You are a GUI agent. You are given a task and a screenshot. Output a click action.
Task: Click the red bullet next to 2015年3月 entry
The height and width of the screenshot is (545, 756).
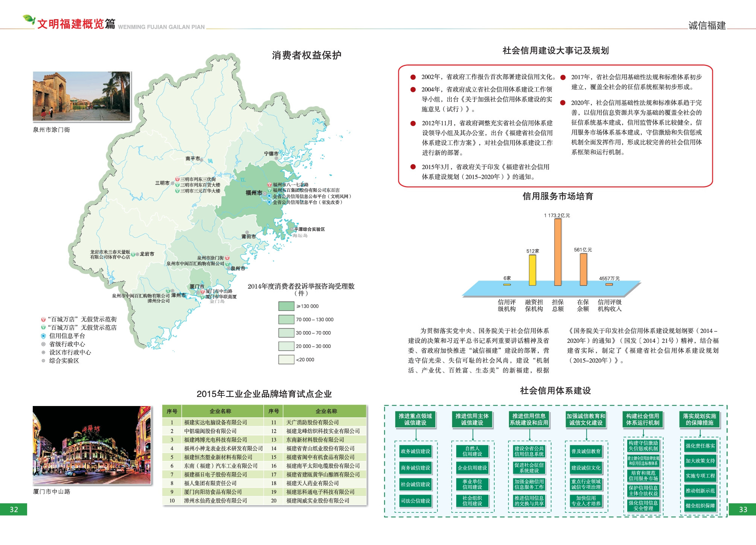pos(413,167)
